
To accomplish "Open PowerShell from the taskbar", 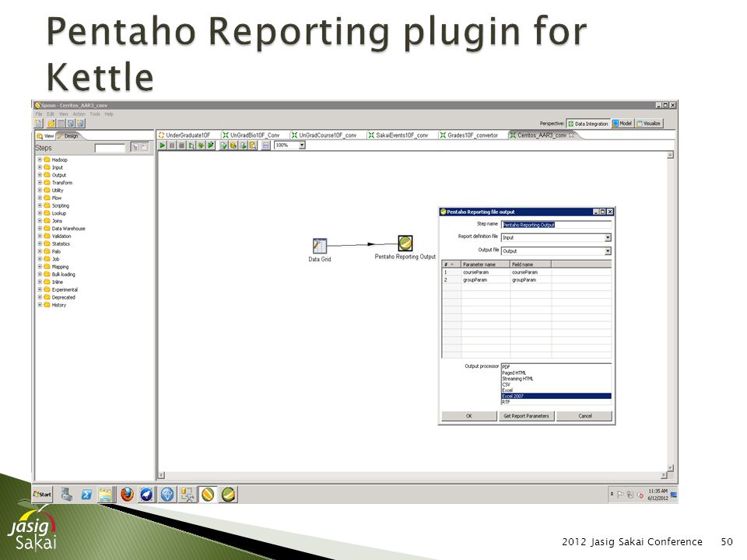I will (86, 495).
